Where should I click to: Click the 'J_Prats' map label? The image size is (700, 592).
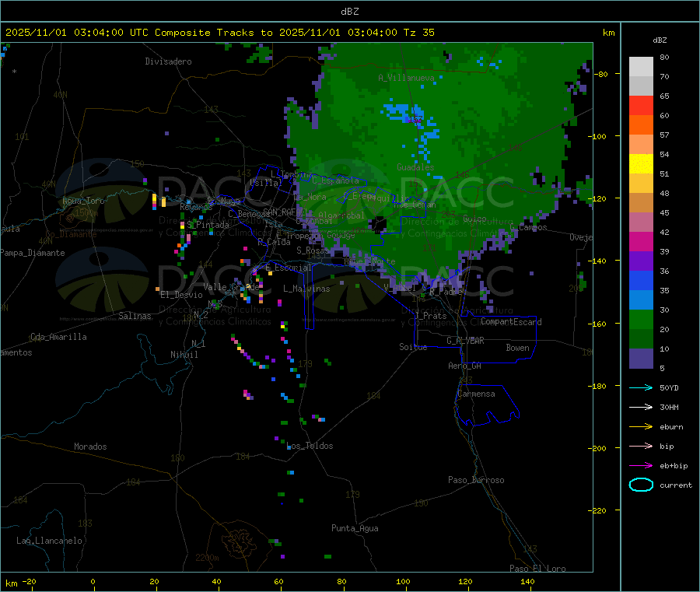click(x=431, y=316)
